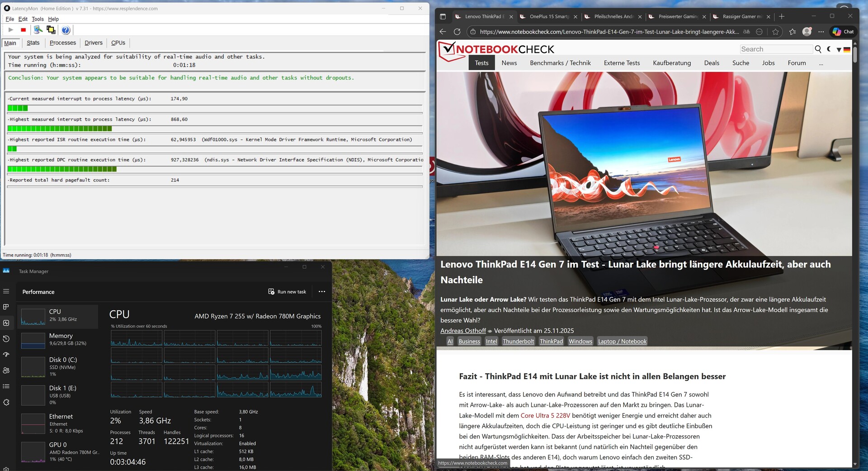
Task: Select Disk 1 (E:) in performance list
Action: pyautogui.click(x=58, y=395)
